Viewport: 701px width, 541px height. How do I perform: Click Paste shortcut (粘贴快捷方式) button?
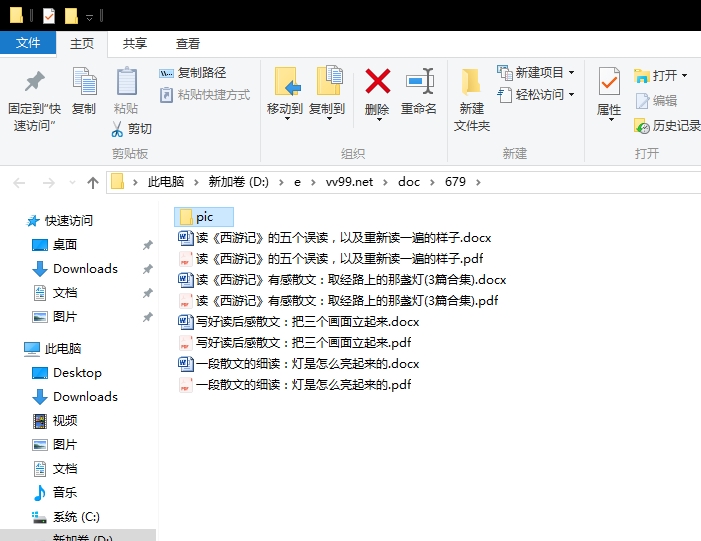point(205,95)
